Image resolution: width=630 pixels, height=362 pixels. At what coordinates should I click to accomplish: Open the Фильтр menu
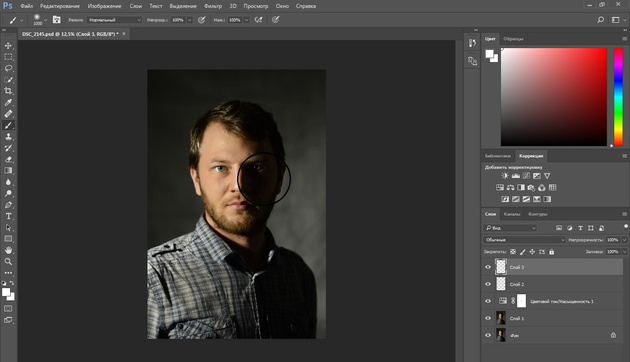(213, 6)
